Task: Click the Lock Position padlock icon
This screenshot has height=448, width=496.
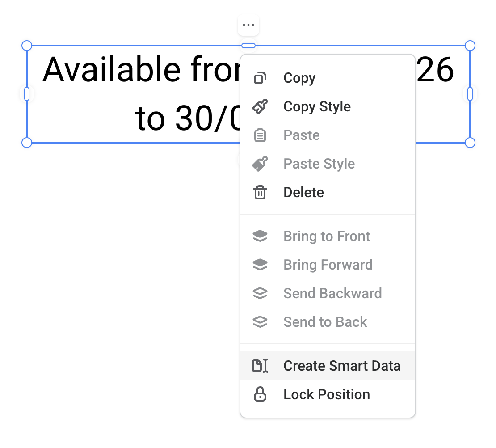Action: pyautogui.click(x=260, y=394)
